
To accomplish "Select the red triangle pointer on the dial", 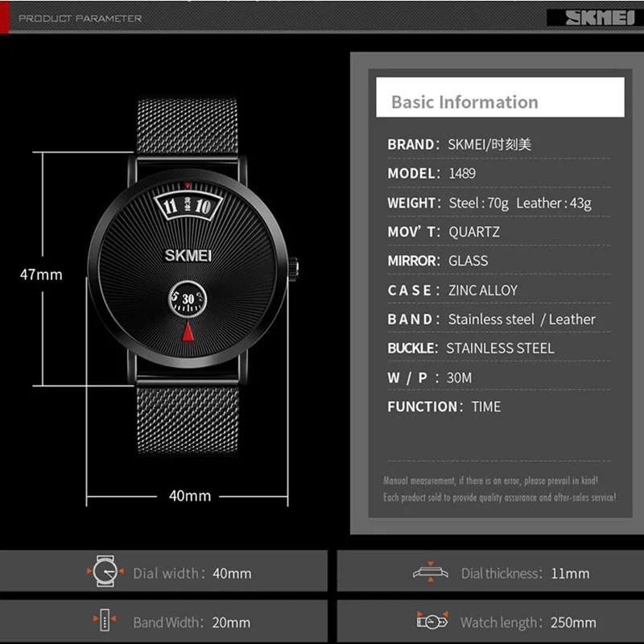I will click(188, 332).
